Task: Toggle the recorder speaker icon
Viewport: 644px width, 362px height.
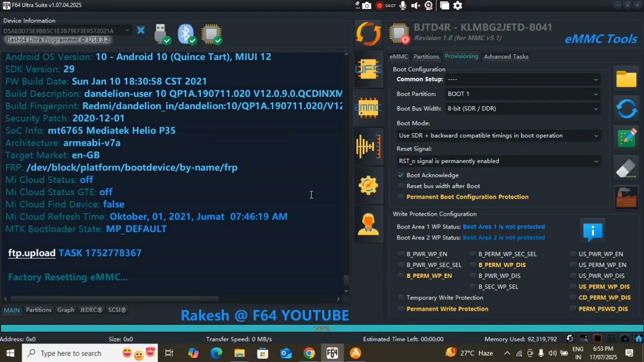Action: pos(416,6)
